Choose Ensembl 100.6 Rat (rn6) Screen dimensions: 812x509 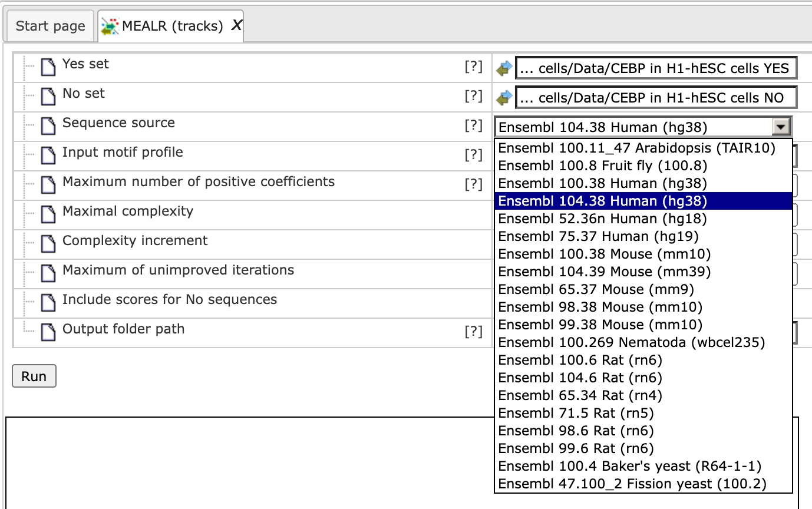pos(643,360)
